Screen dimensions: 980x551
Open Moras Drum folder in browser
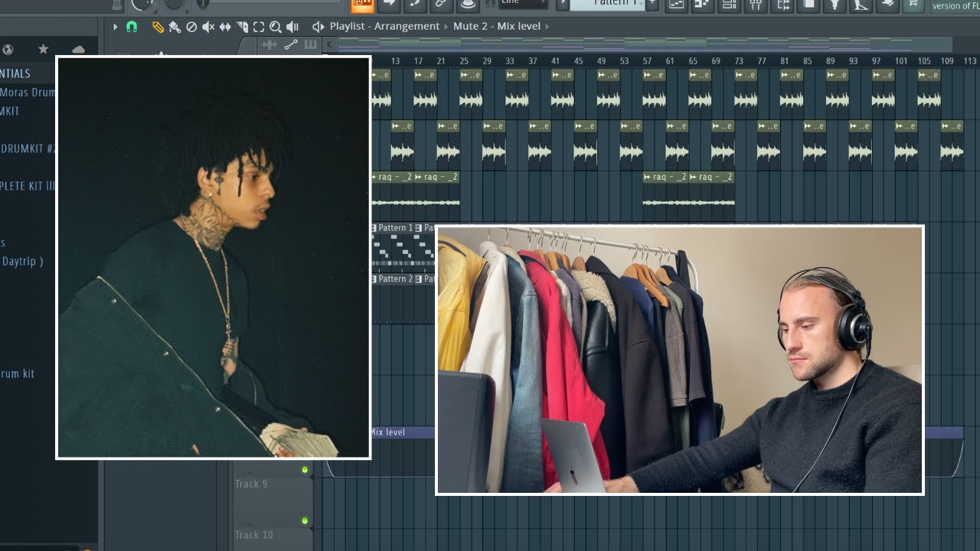pyautogui.click(x=28, y=93)
